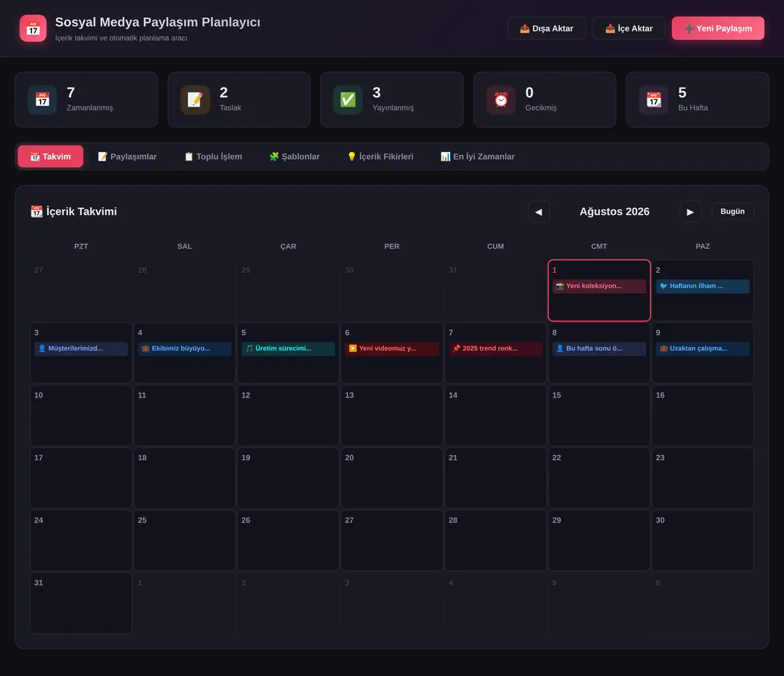
Task: Click the ÇAR weekday column header
Action: 288,246
